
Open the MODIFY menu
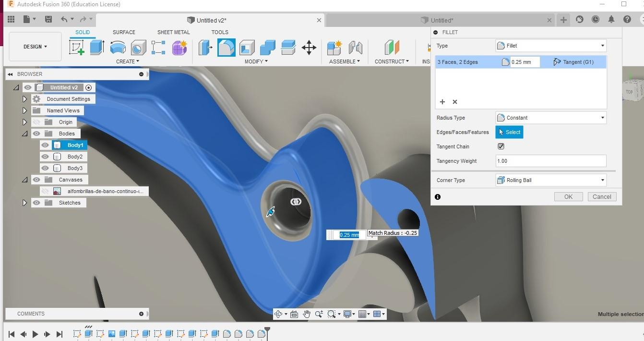click(x=256, y=61)
